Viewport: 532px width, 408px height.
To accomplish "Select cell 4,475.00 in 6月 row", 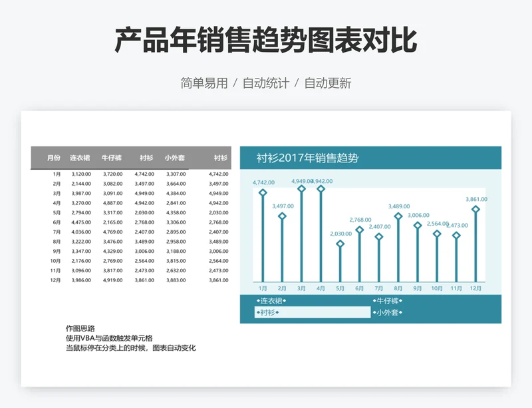I will (81, 222).
